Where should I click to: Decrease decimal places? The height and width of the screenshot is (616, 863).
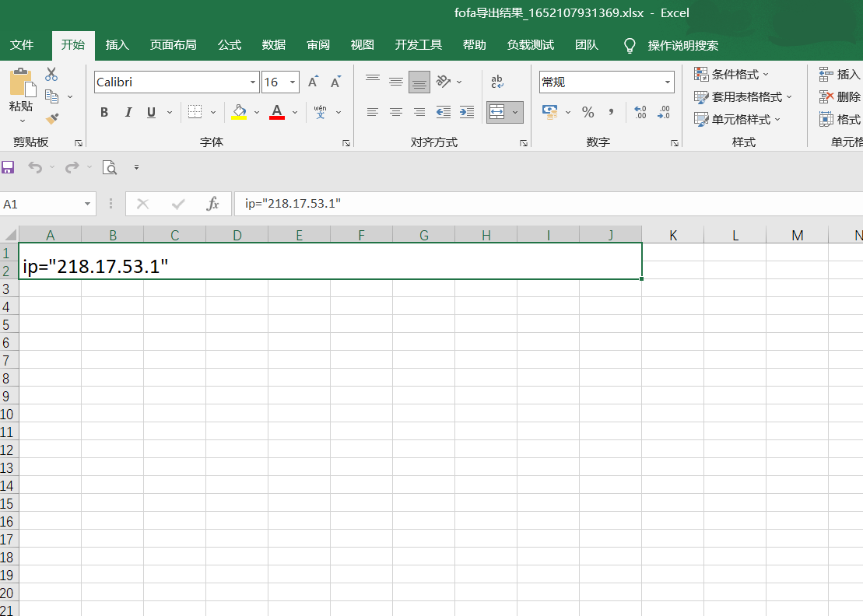(664, 112)
